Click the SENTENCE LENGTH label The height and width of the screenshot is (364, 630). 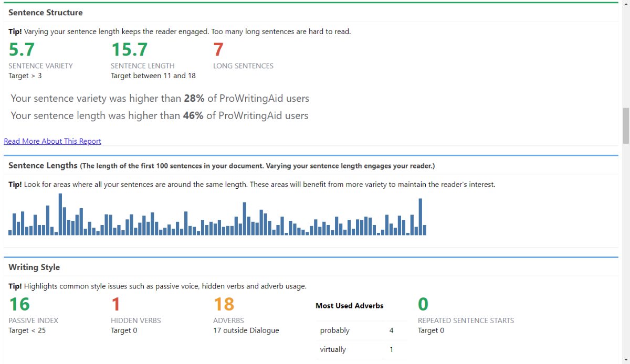143,66
